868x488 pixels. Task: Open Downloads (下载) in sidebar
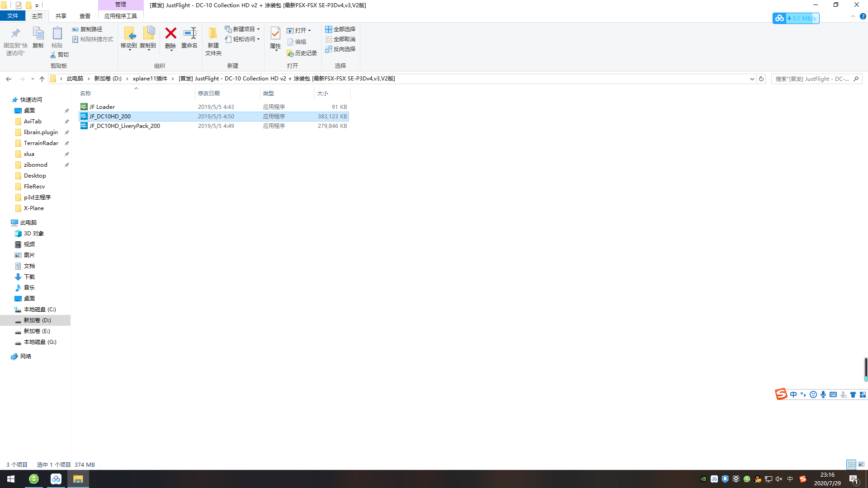pyautogui.click(x=29, y=277)
